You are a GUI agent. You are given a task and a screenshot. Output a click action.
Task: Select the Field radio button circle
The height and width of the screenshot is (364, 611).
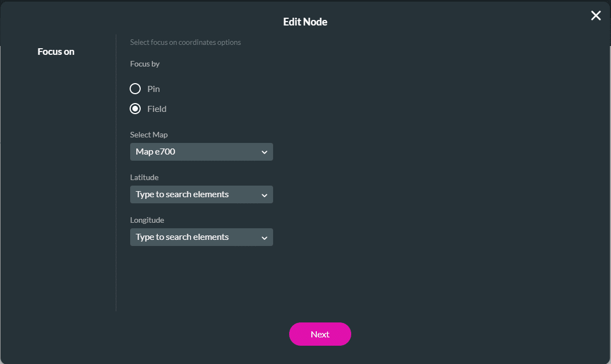tap(135, 109)
